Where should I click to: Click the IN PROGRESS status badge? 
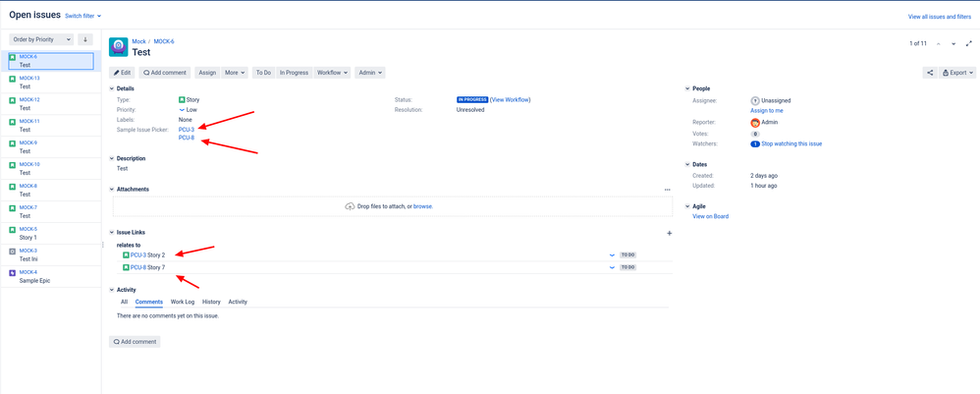tap(472, 99)
